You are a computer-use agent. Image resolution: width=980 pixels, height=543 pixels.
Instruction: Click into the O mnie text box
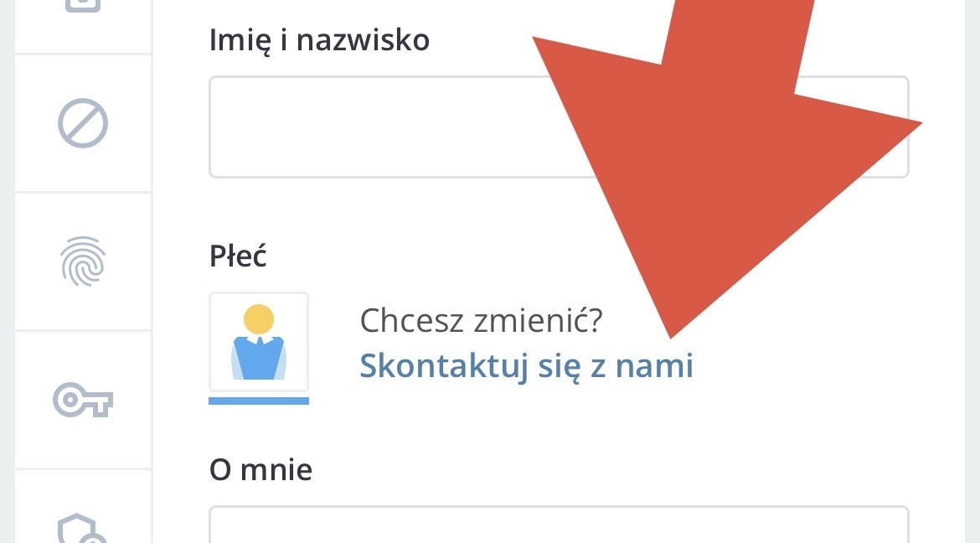(x=558, y=526)
